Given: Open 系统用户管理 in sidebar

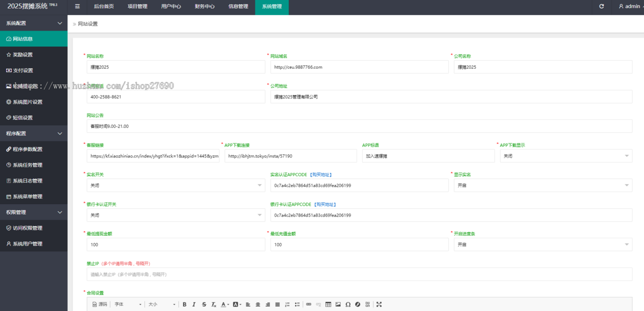Looking at the screenshot, I should (x=34, y=243).
